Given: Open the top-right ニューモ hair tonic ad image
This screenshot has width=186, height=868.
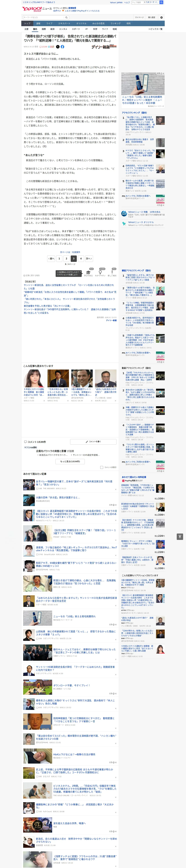Looking at the screenshot, I should pos(143,84).
